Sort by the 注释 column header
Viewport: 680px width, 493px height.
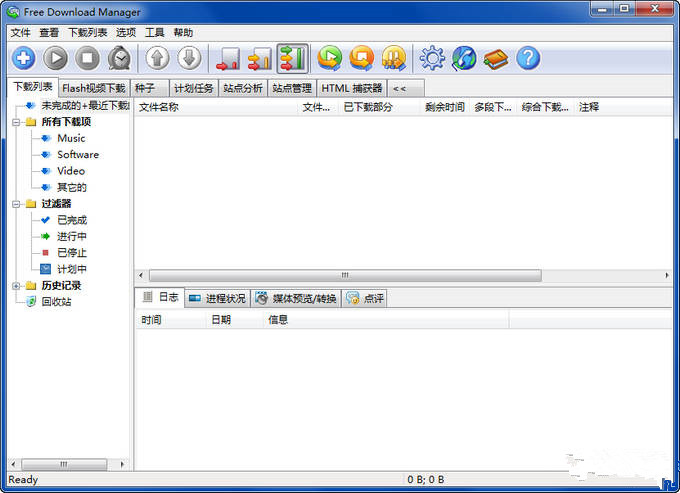pyautogui.click(x=624, y=107)
